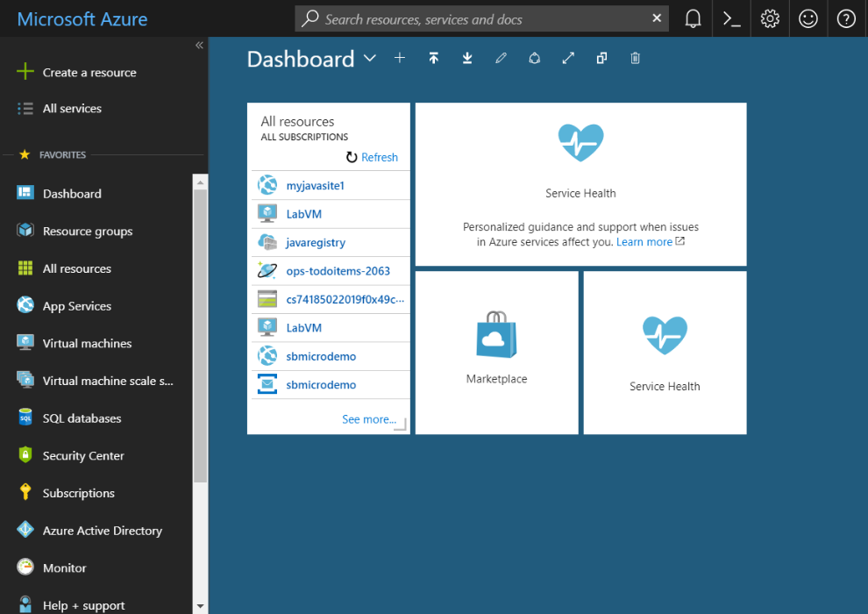The image size is (868, 614).
Task: Click See more in All resources
Action: (x=368, y=419)
